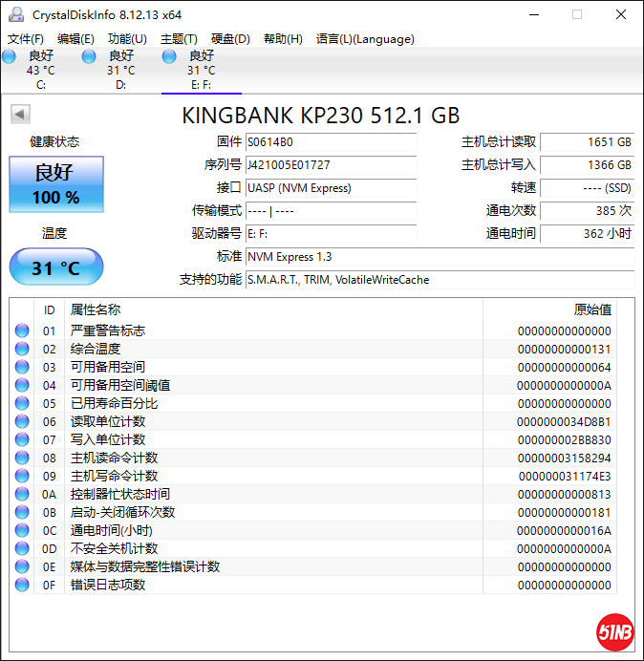Click the previous disk arrow button

tap(20, 115)
